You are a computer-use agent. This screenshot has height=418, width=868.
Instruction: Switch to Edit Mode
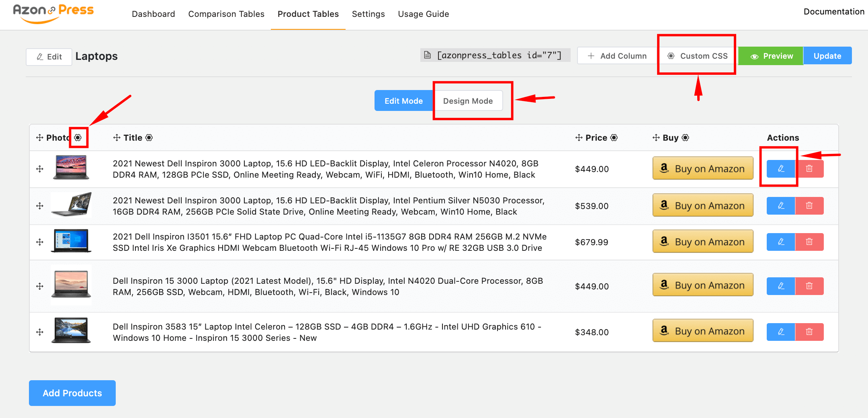[x=403, y=101]
